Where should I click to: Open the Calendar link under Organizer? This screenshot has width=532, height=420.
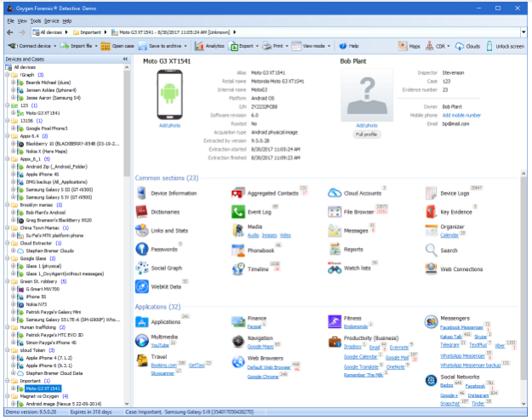[x=449, y=235]
